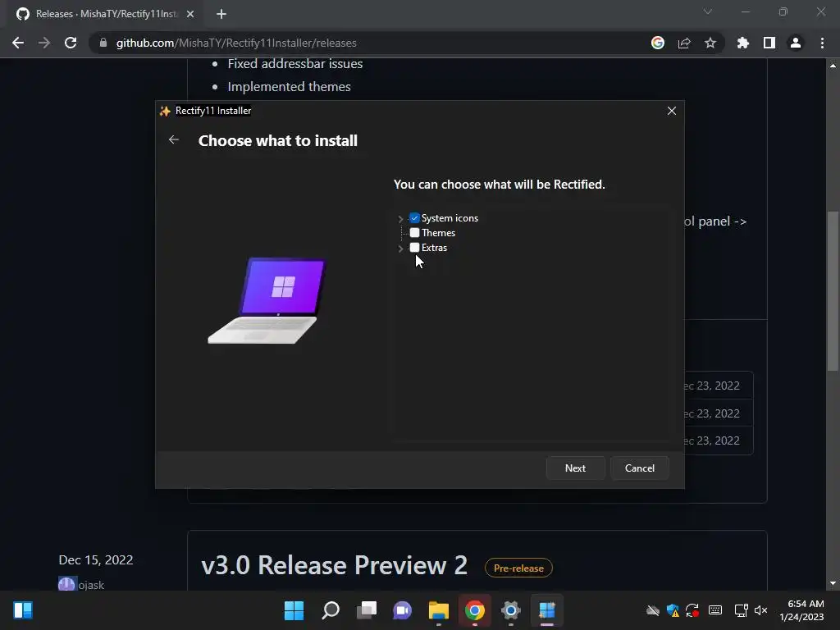The height and width of the screenshot is (630, 840).
Task: Open Chrome extensions puzzle icon
Action: point(743,43)
